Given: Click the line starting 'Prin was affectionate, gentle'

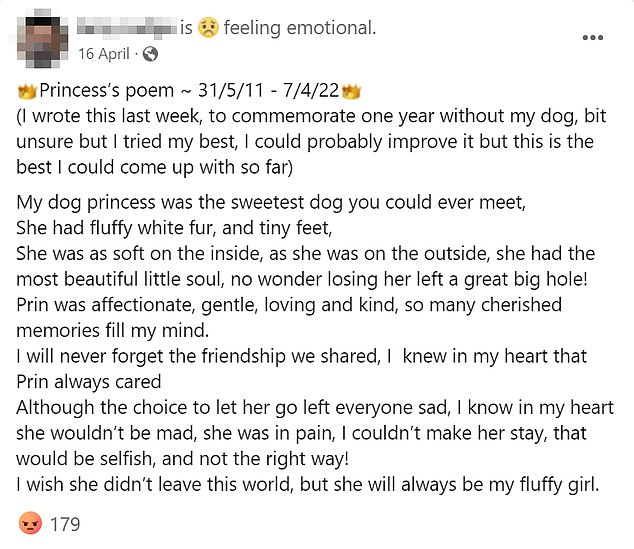Looking at the screenshot, I should [x=290, y=305].
